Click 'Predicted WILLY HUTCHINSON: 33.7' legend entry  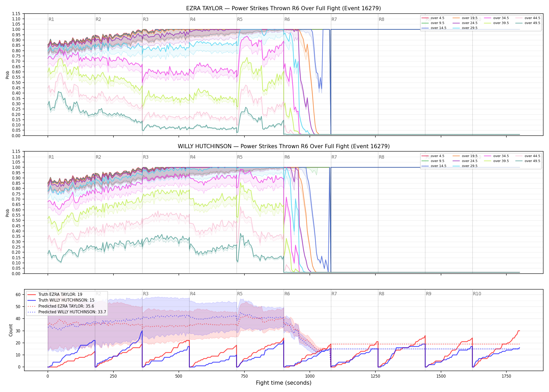point(67,312)
